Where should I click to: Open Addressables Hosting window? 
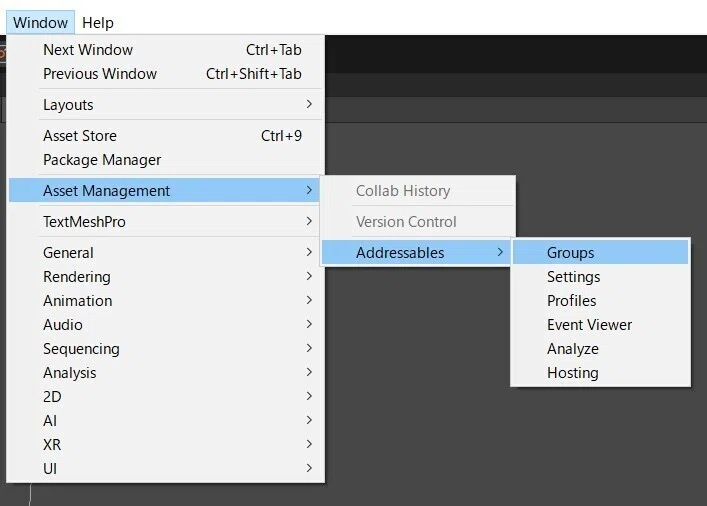[x=601, y=373]
